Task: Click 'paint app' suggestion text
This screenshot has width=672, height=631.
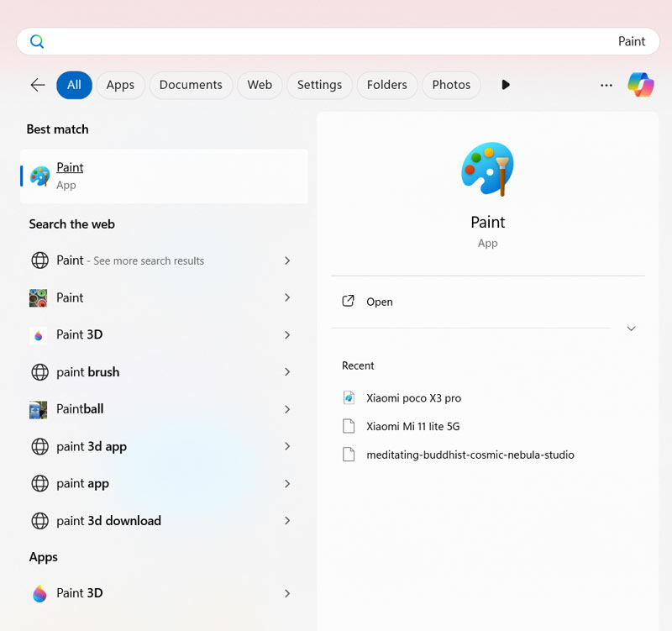Action: click(82, 483)
